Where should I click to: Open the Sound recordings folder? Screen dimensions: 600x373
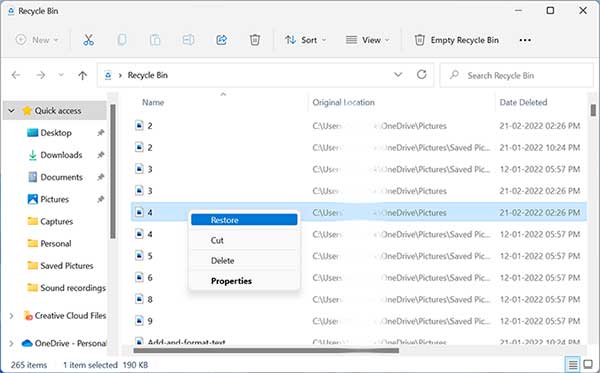click(x=73, y=288)
